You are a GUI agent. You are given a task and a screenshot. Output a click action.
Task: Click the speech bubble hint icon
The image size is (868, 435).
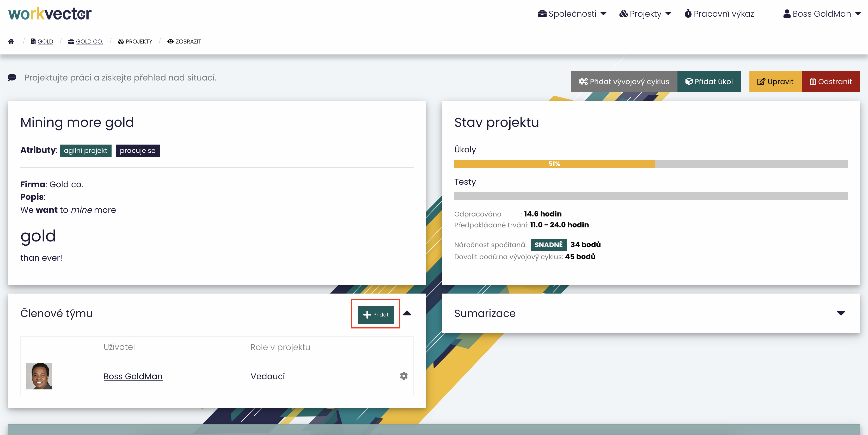pos(12,77)
